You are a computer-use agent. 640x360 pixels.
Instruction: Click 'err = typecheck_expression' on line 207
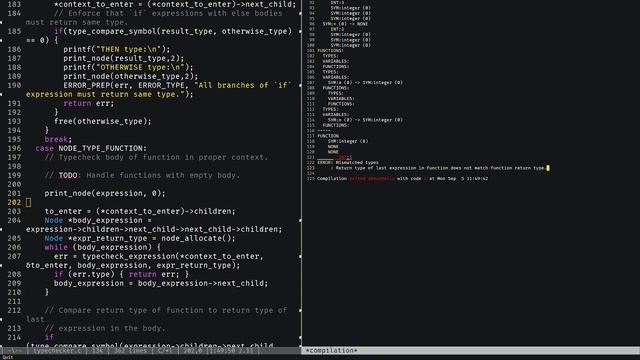click(x=114, y=256)
